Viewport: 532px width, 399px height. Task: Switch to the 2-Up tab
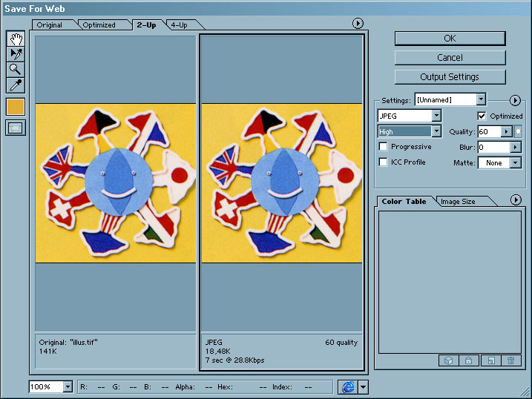(147, 25)
